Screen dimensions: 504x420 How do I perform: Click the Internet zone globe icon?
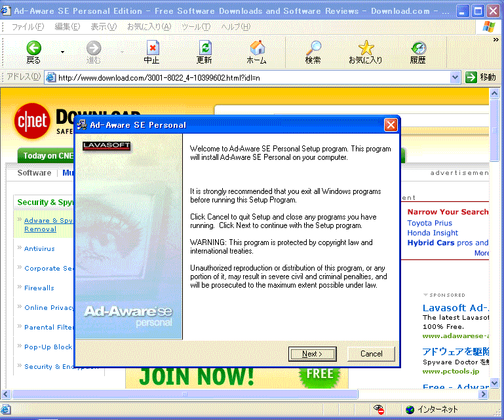point(410,410)
